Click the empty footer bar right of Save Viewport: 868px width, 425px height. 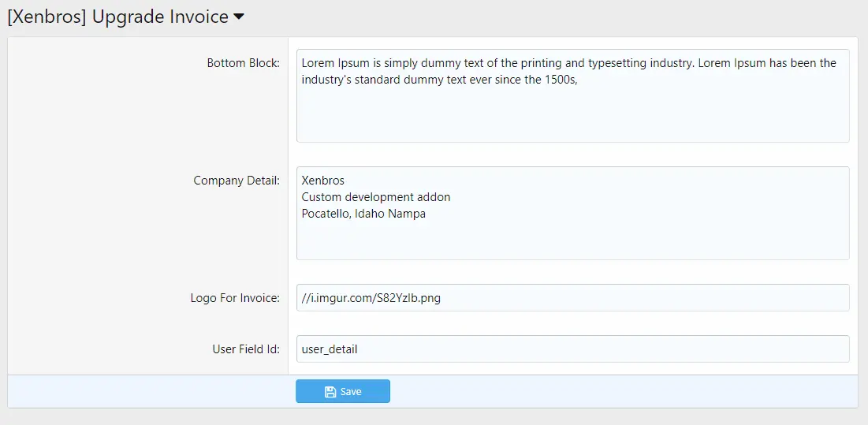point(623,392)
